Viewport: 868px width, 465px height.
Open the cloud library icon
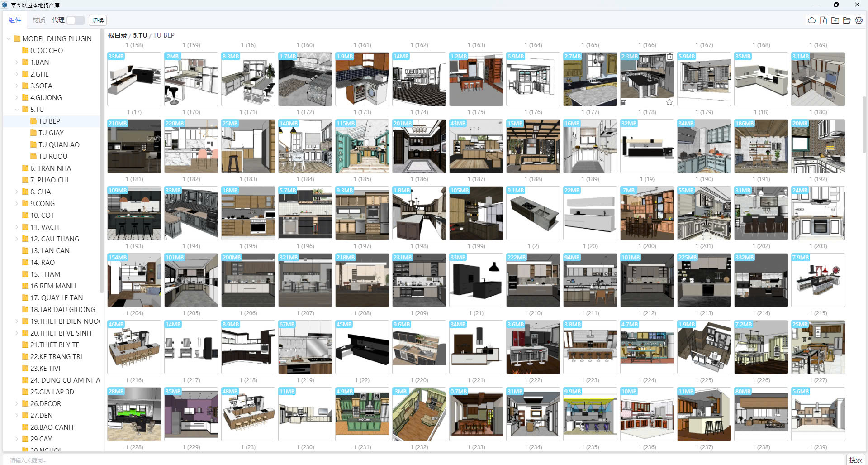coord(811,20)
